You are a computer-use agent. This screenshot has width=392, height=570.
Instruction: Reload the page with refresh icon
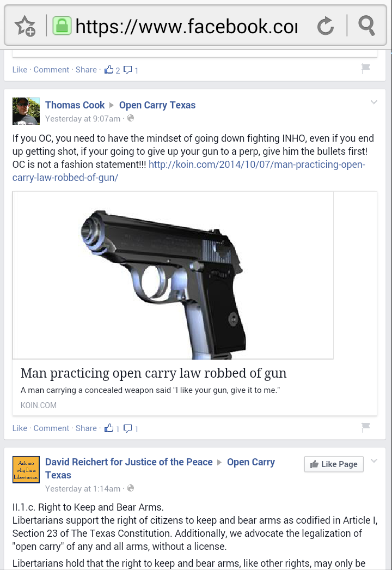(x=325, y=26)
